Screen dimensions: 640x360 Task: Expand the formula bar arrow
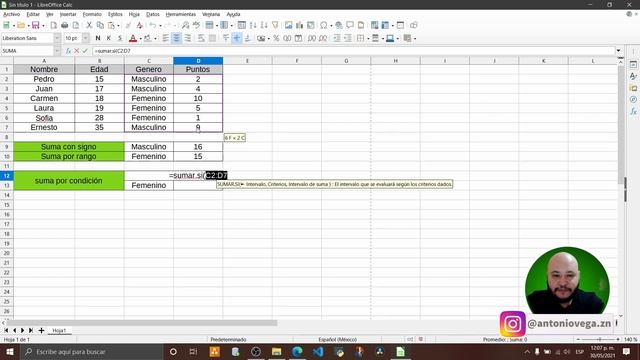[618, 51]
